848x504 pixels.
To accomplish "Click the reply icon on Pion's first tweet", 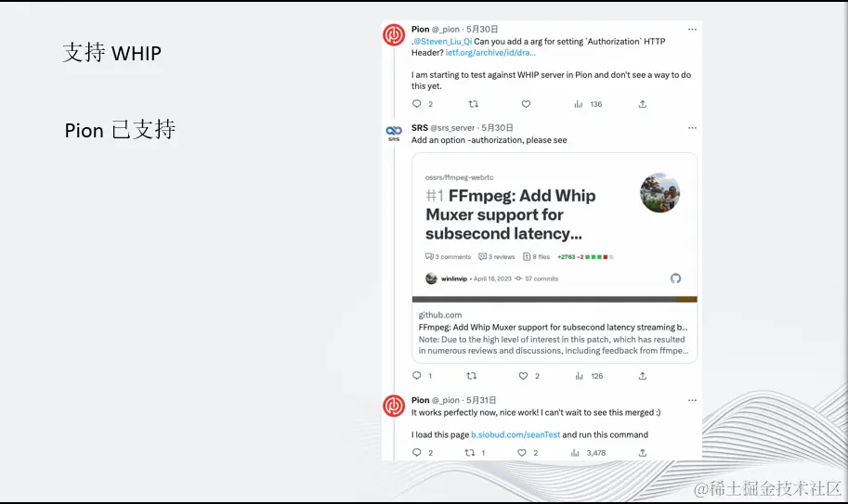I will pos(416,104).
